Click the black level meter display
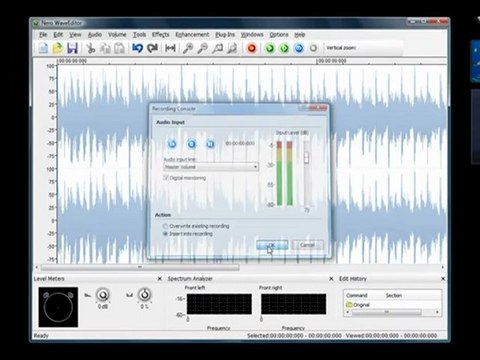 pyautogui.click(x=58, y=307)
